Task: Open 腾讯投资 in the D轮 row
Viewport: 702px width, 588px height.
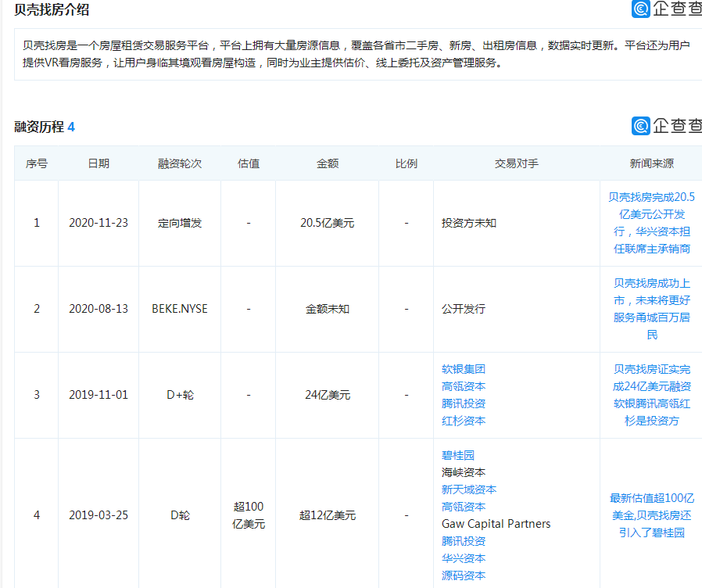Action: coord(464,541)
